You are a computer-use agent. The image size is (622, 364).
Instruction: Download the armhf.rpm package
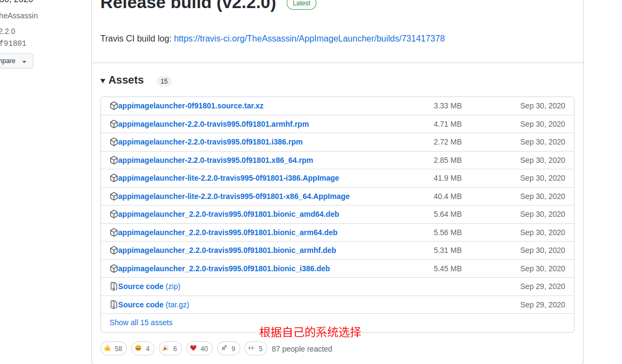point(213,124)
